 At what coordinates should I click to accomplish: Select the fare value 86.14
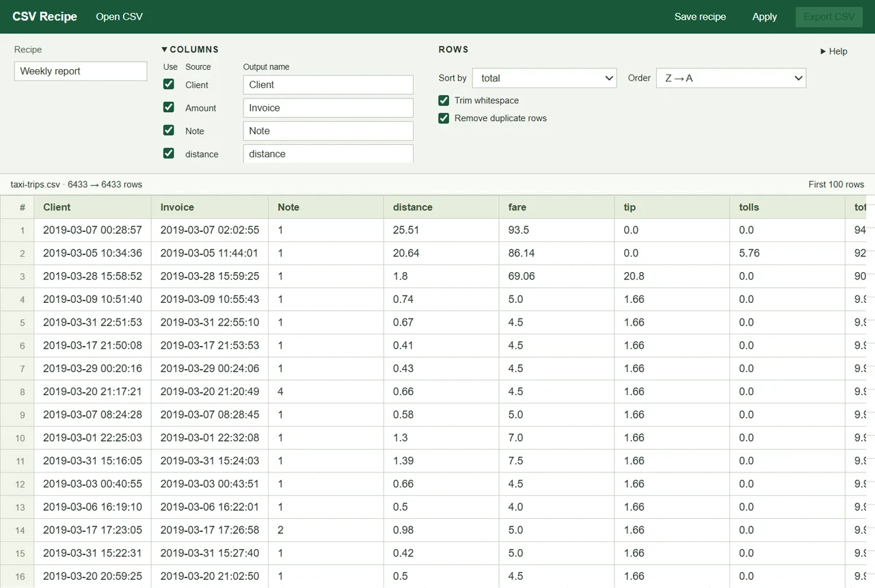(557, 253)
